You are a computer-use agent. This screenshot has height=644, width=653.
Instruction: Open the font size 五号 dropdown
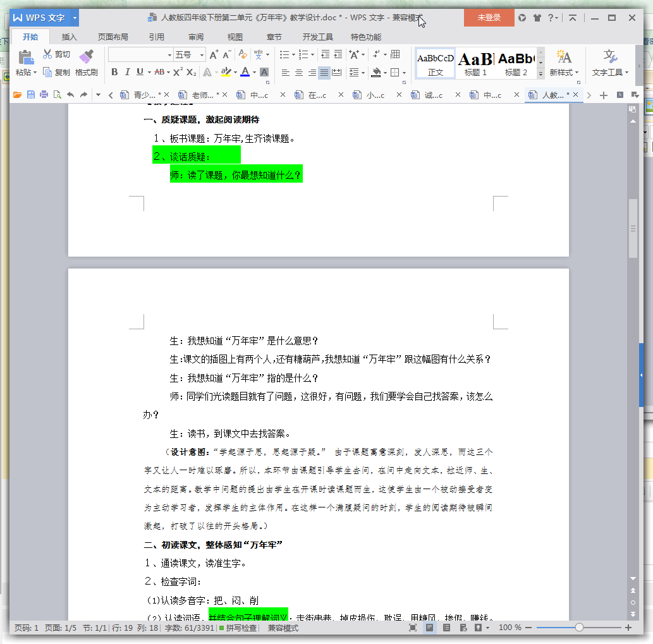(x=202, y=55)
